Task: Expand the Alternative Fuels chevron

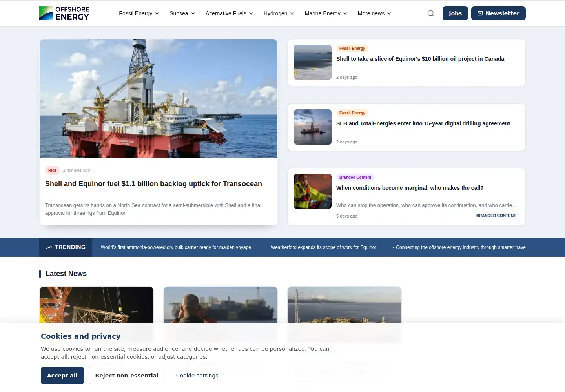Action: tap(251, 13)
